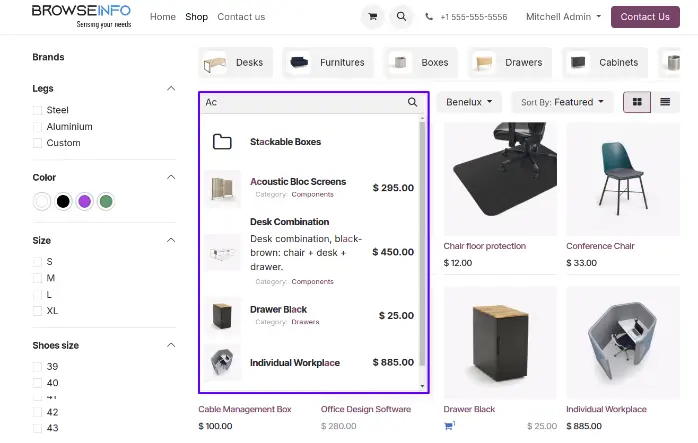Collapse the Color filter section

171,177
